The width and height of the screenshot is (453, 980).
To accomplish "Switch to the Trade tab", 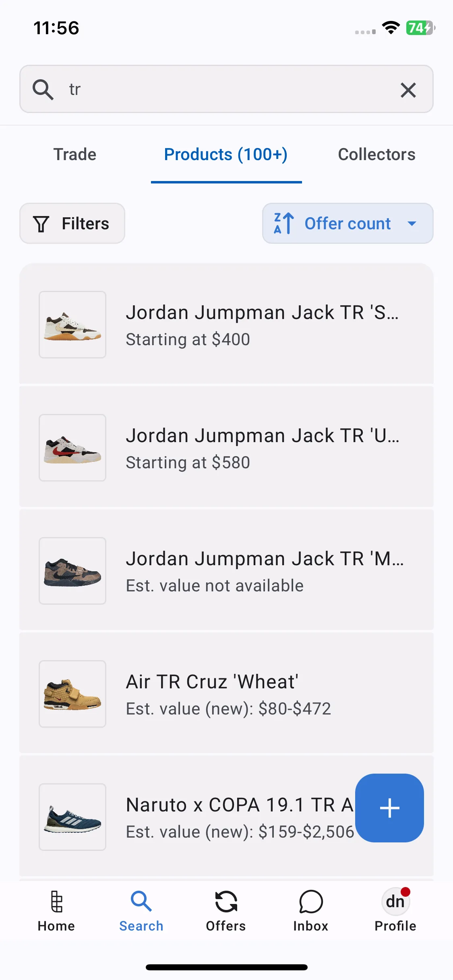I will click(x=75, y=154).
